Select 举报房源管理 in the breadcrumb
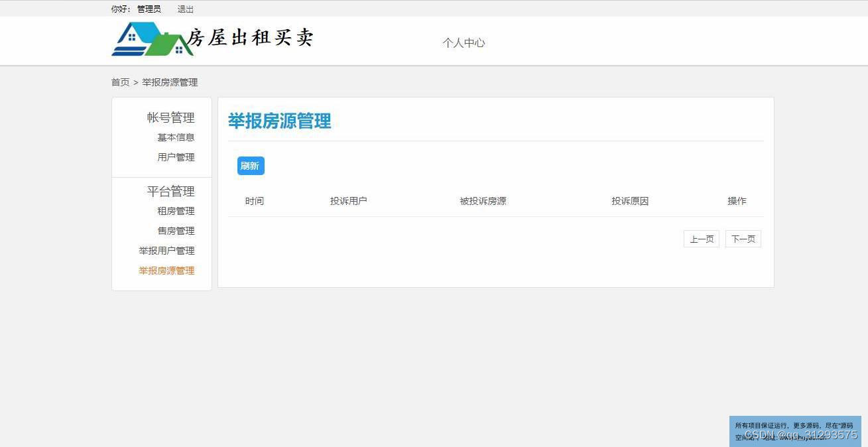 tap(170, 82)
